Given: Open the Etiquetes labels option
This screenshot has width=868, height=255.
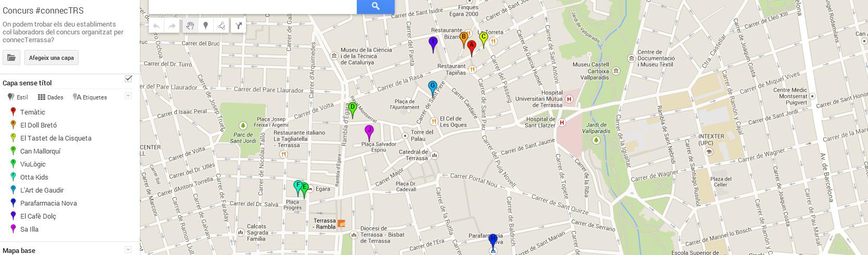Looking at the screenshot, I should pyautogui.click(x=90, y=97).
